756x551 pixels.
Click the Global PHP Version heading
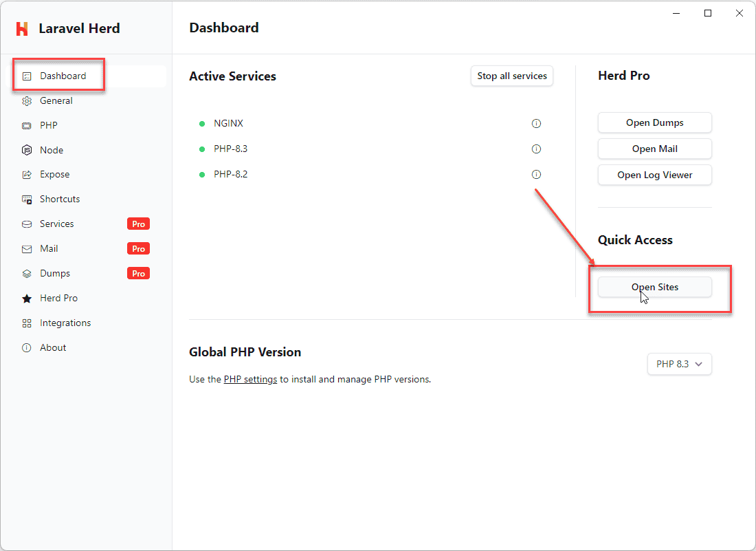point(245,352)
